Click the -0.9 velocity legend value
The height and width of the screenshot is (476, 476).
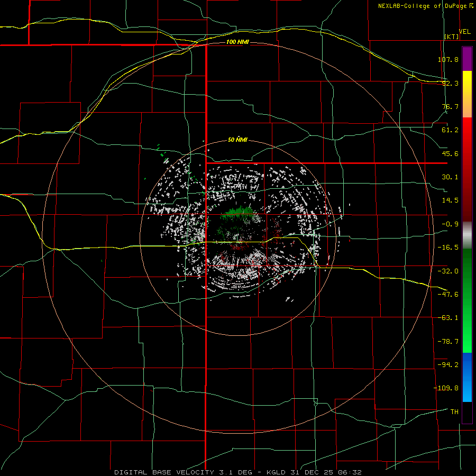point(450,224)
